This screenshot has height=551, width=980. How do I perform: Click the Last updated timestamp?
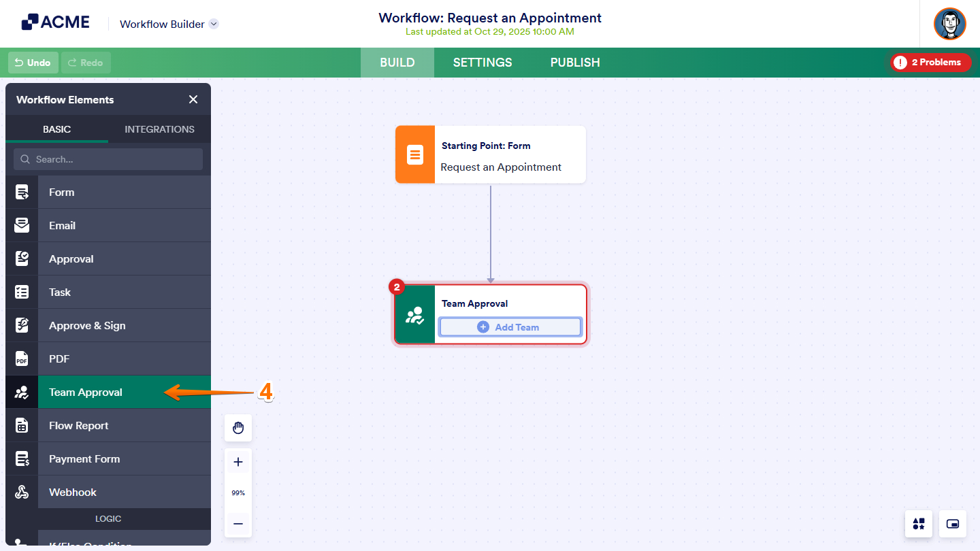tap(490, 32)
